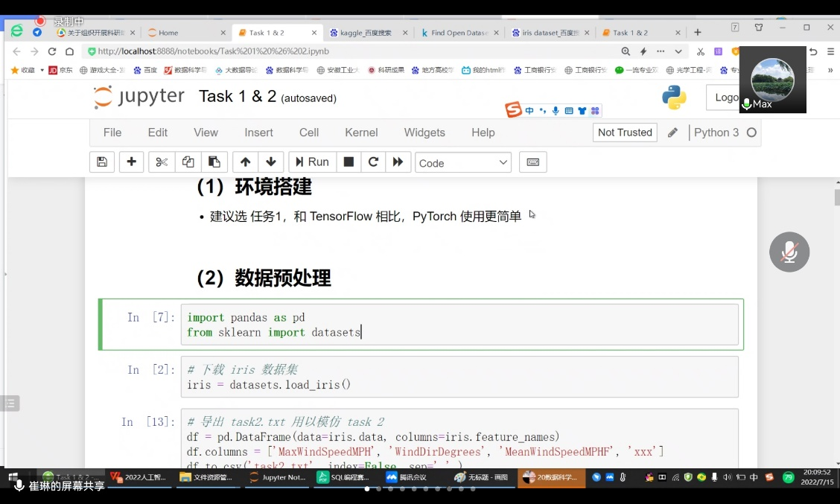Move selected cell down with arrow icon
This screenshot has height=504, width=840.
tap(270, 162)
